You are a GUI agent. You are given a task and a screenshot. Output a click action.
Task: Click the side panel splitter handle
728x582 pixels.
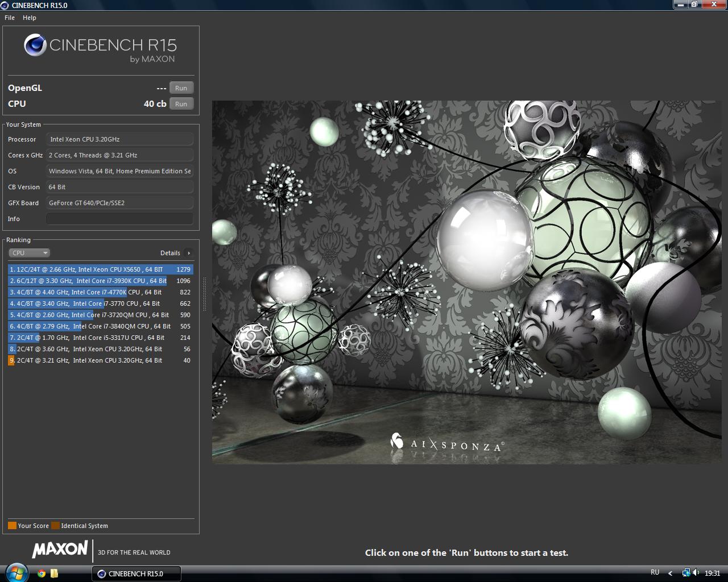[205, 294]
